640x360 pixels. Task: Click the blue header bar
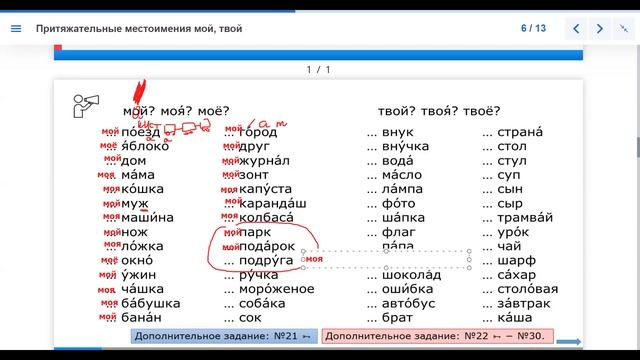coord(318,55)
